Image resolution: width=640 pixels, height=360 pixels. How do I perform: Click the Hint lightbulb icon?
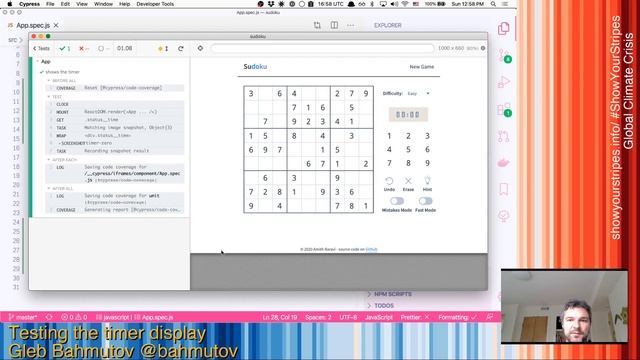pyautogui.click(x=427, y=180)
